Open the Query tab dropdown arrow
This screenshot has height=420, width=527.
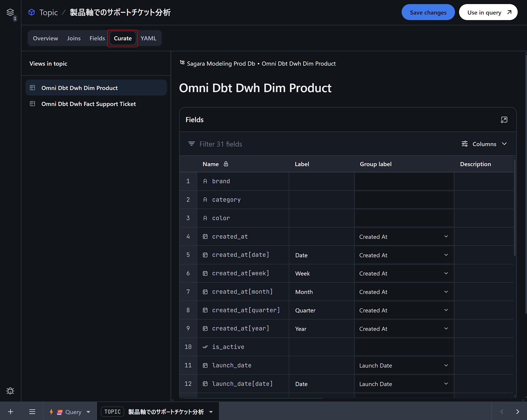coord(88,412)
